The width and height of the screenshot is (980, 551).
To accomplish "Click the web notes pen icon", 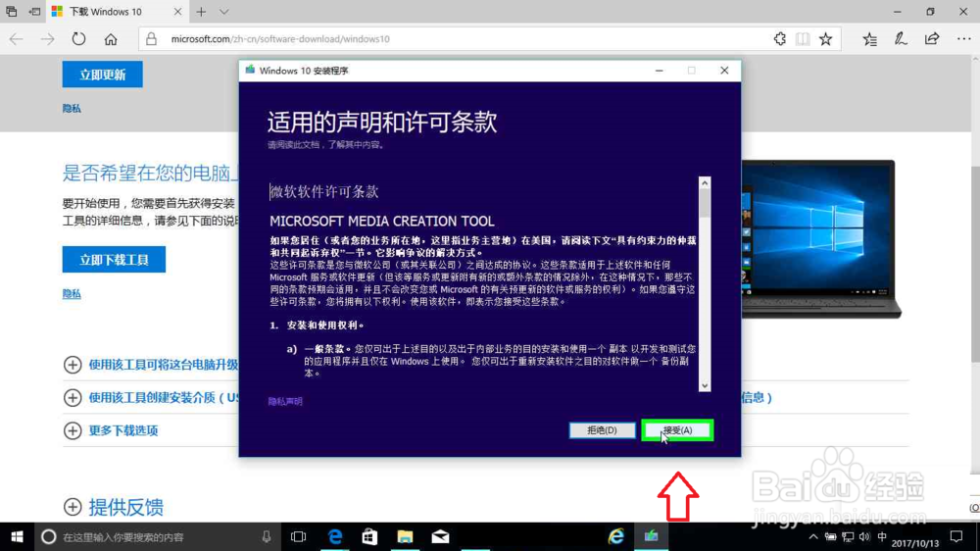I will (901, 39).
